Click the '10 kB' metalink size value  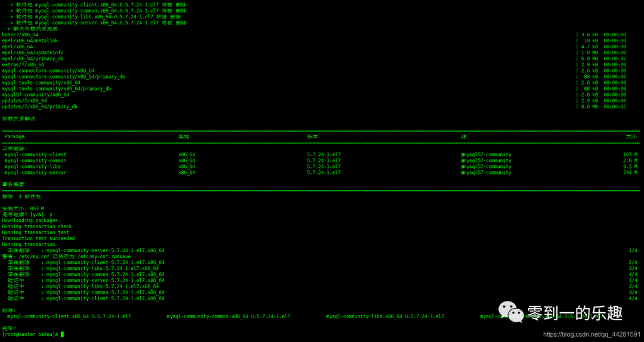point(591,41)
